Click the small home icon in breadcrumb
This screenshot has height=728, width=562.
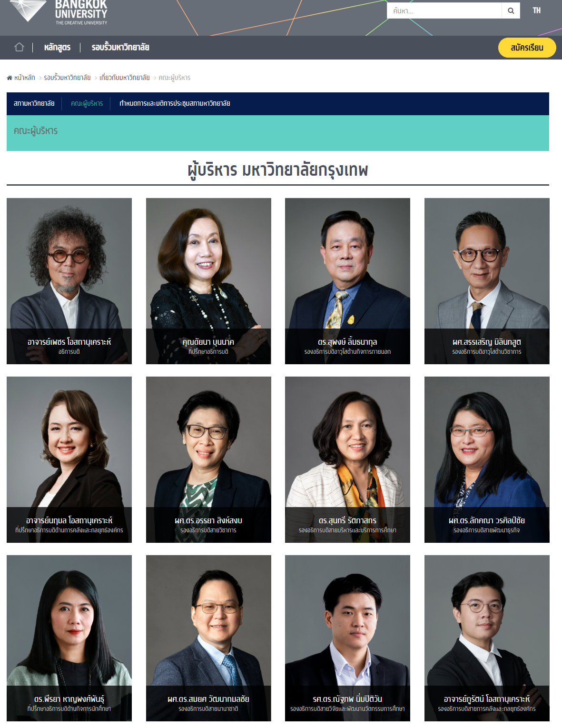[x=10, y=78]
